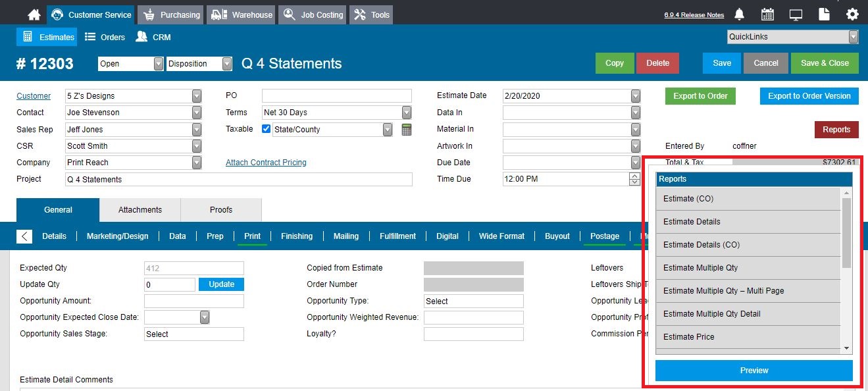This screenshot has width=868, height=391.
Task: Click the Preview button
Action: pos(754,371)
